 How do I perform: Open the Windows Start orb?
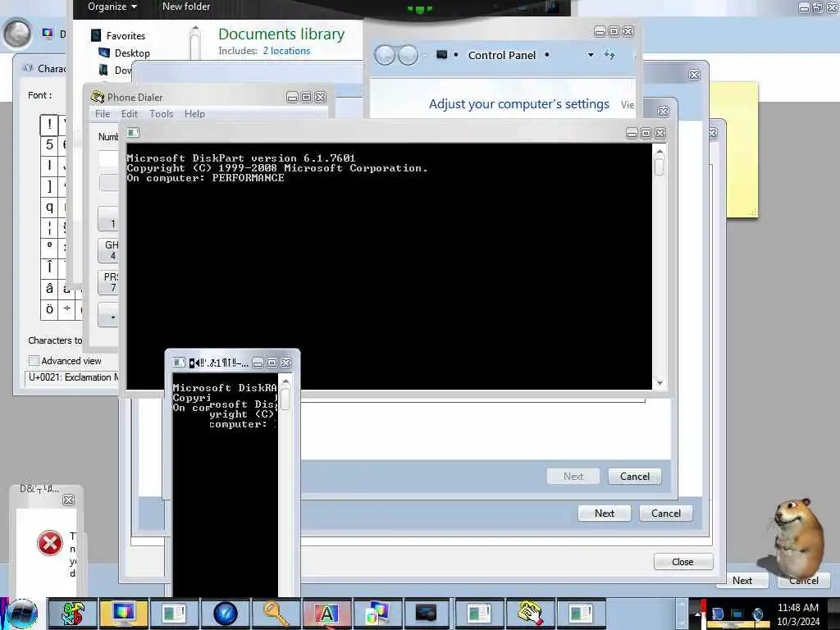coord(22,614)
